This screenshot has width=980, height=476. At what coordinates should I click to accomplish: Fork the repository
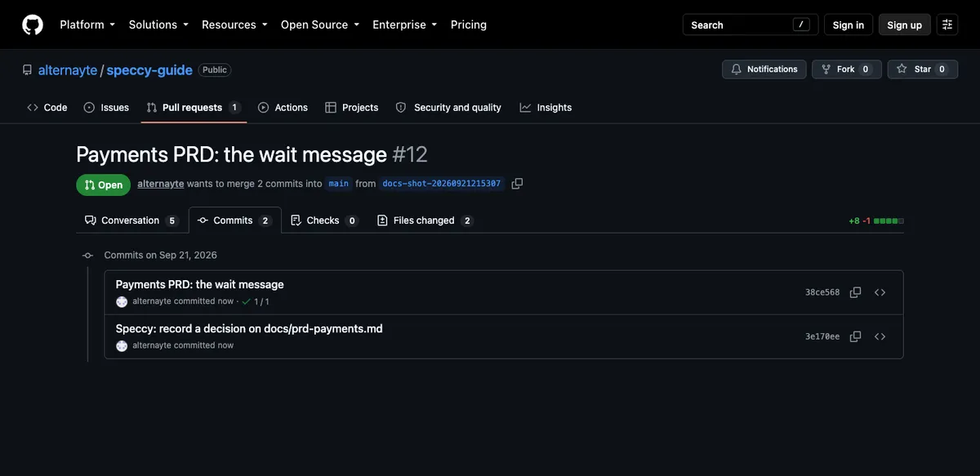tap(847, 69)
